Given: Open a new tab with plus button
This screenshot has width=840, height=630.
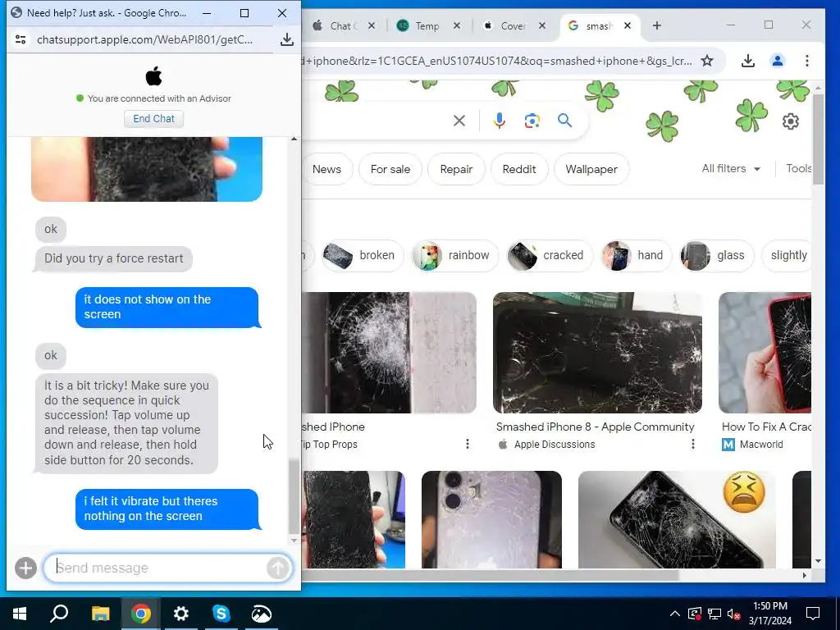Looking at the screenshot, I should (657, 25).
